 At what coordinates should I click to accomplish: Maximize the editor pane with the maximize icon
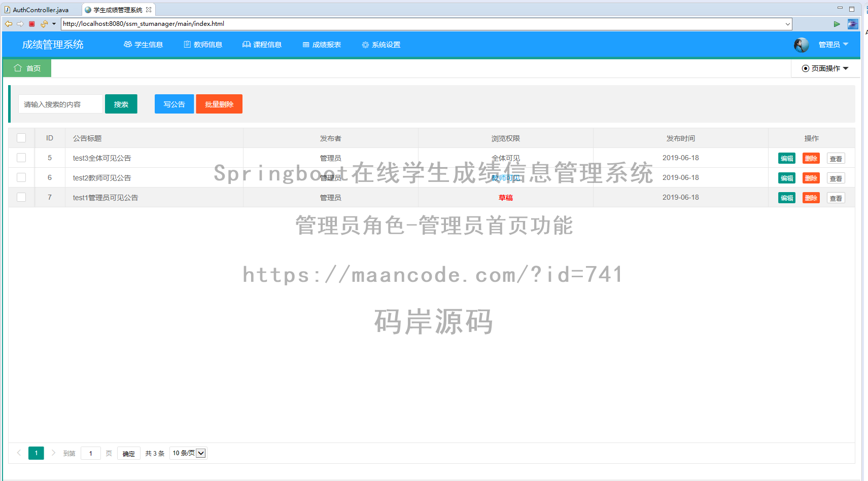click(x=852, y=9)
